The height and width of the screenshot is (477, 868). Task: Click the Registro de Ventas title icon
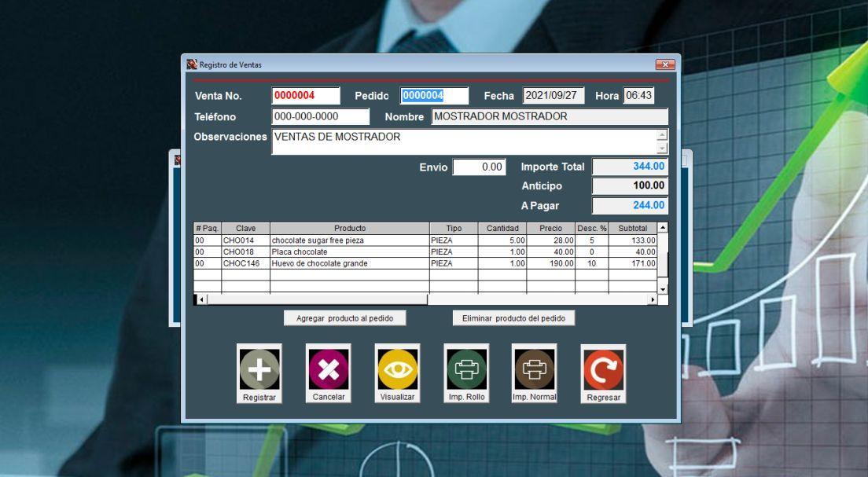pos(192,64)
